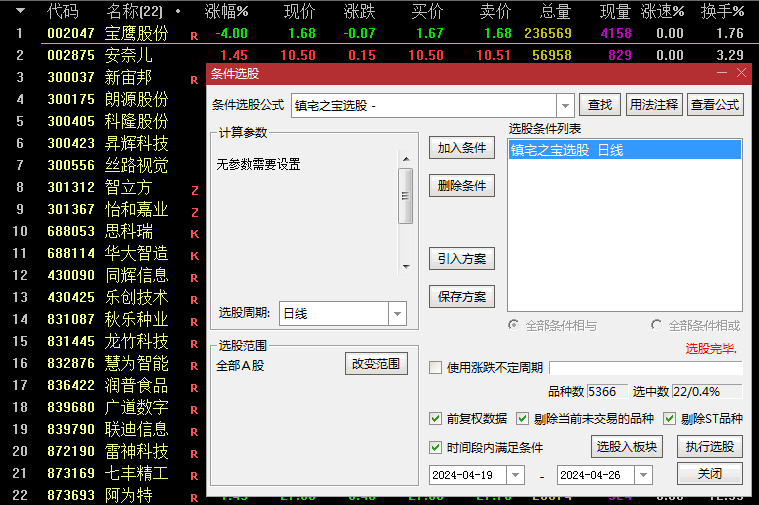759x505 pixels.
Task: Select stock row 300423 昇辉科技
Action: tap(103, 143)
